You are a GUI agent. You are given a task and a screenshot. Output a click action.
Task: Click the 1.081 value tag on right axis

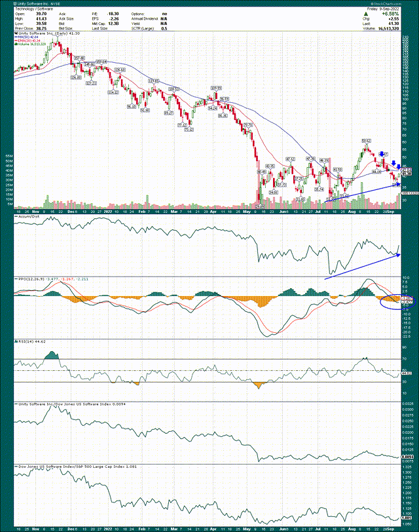pos(407,518)
